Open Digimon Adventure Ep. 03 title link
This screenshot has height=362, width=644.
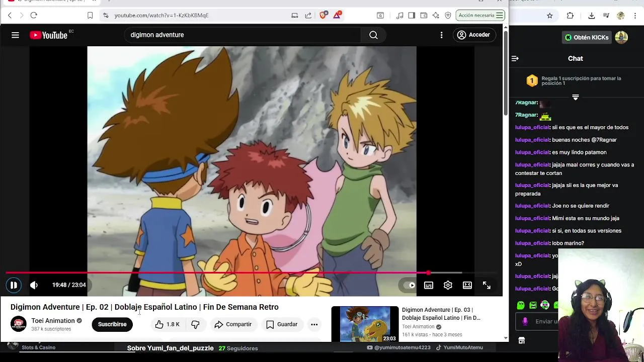click(x=441, y=314)
